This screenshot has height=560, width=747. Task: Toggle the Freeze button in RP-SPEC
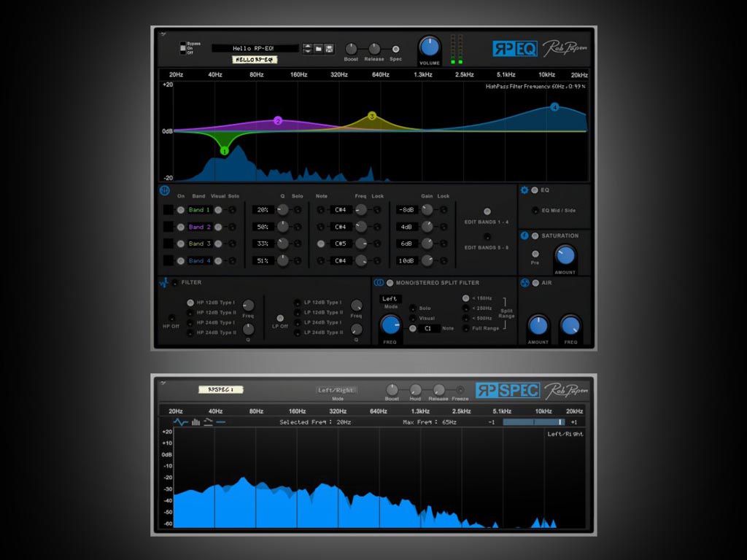point(460,390)
